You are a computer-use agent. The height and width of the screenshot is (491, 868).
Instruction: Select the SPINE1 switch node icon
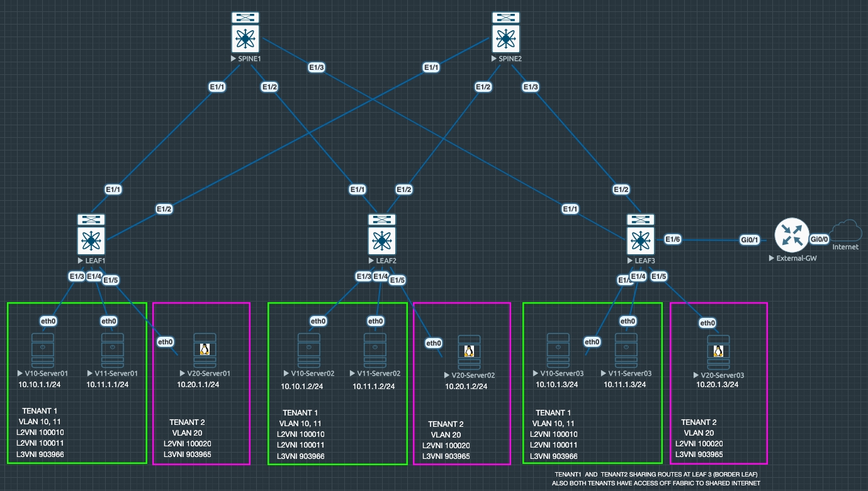[246, 33]
